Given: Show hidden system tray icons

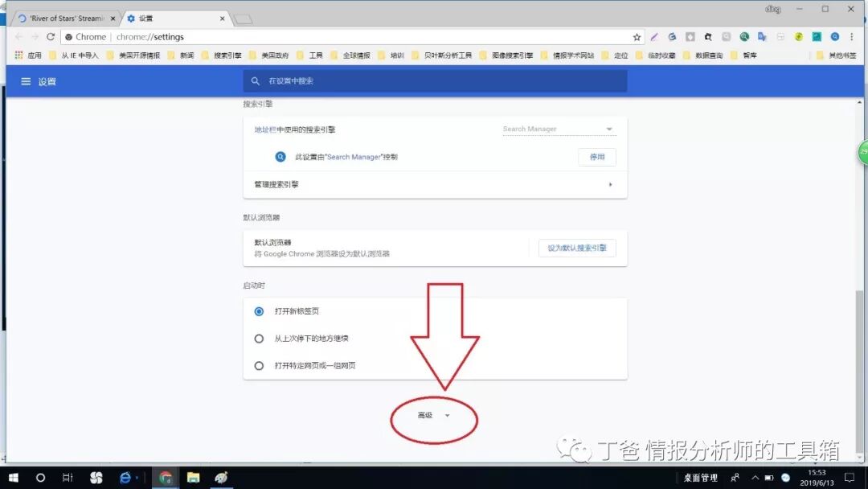Looking at the screenshot, I should (x=755, y=478).
